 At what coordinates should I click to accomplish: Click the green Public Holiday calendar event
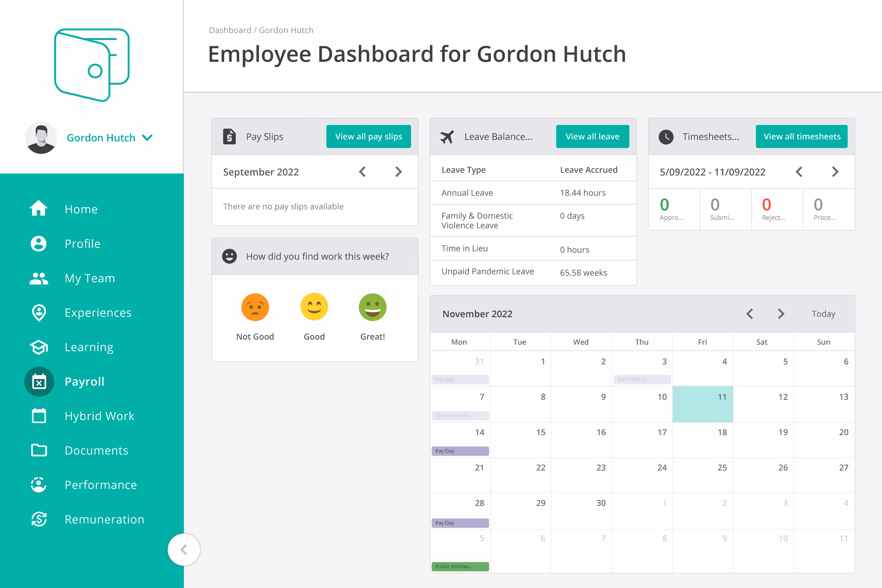[460, 566]
